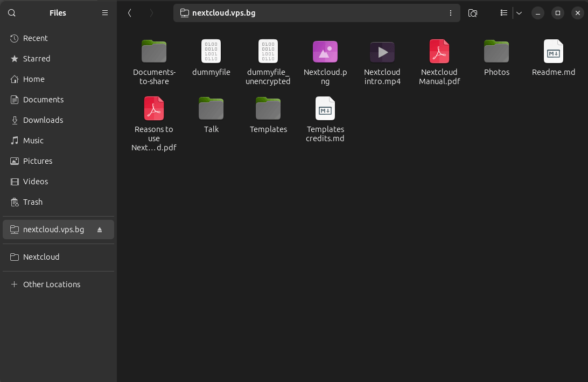Open the Templates folder icon
588x382 pixels.
coord(268,108)
